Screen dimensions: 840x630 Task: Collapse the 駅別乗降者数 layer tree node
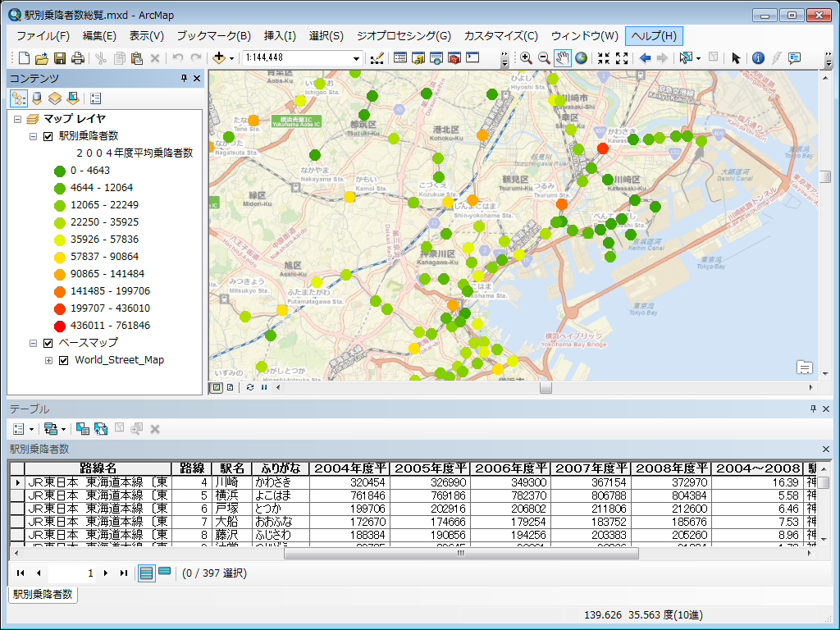click(33, 136)
